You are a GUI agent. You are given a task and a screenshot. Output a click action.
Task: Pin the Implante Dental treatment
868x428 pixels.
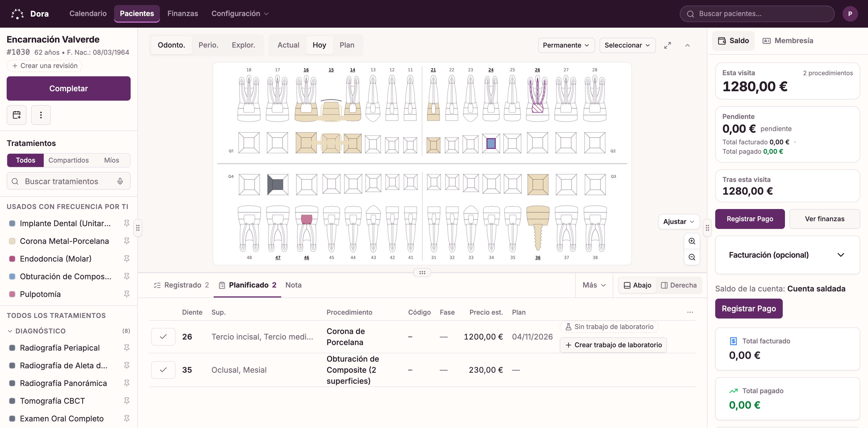[x=127, y=223]
